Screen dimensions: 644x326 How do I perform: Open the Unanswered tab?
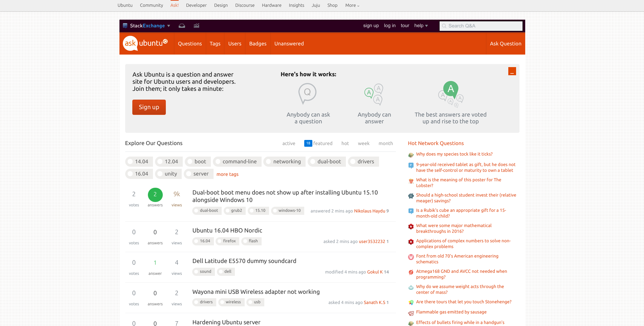[289, 43]
